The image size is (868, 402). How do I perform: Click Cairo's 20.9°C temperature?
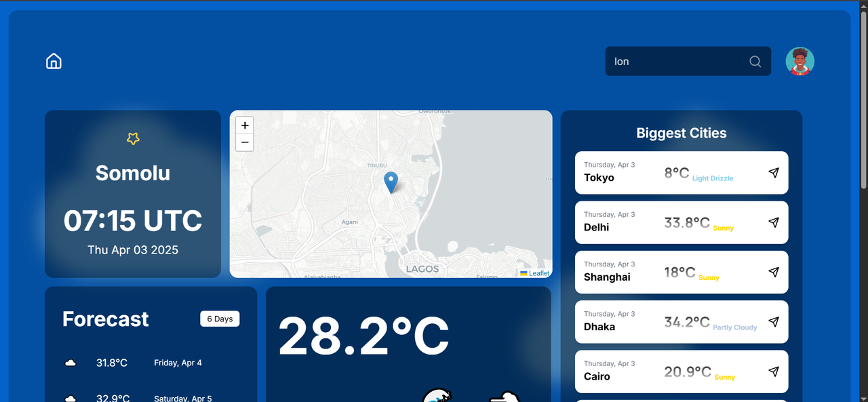pyautogui.click(x=688, y=371)
